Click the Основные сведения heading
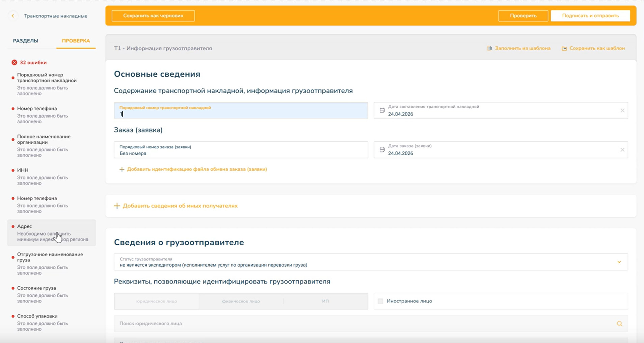This screenshot has height=343, width=644. click(x=157, y=74)
